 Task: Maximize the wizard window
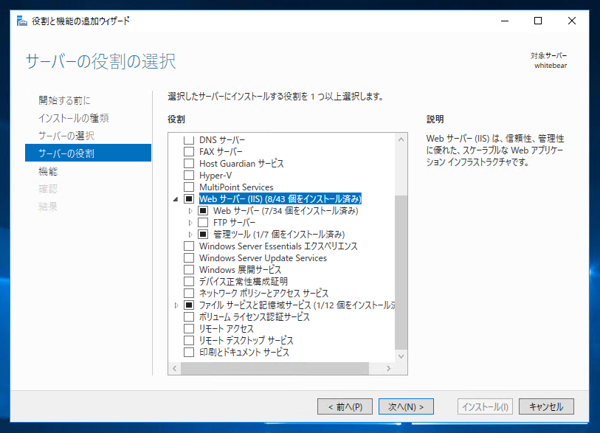click(538, 21)
